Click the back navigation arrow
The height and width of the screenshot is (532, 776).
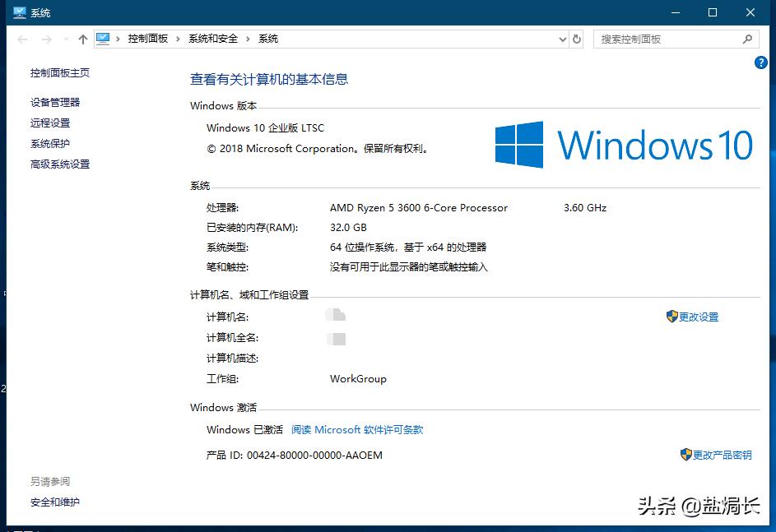(x=21, y=39)
